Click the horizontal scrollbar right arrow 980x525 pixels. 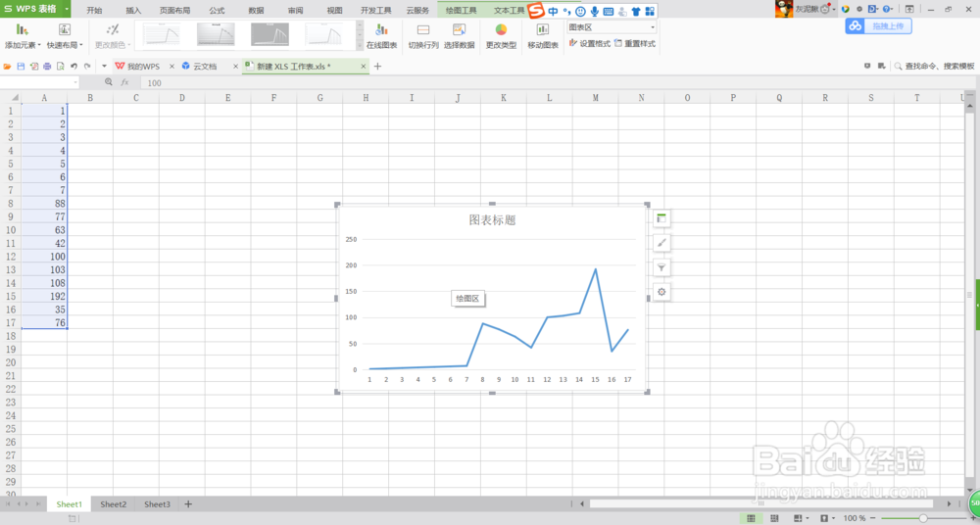tap(950, 503)
